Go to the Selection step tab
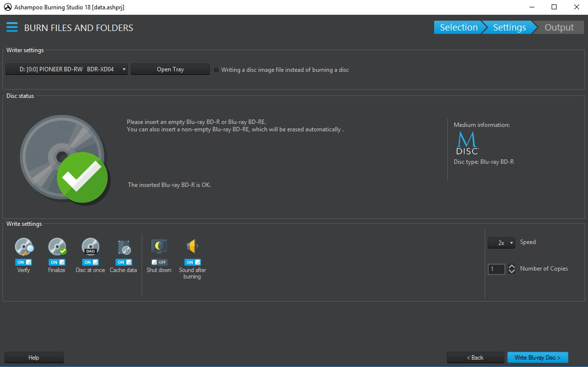The image size is (588, 367). click(458, 28)
